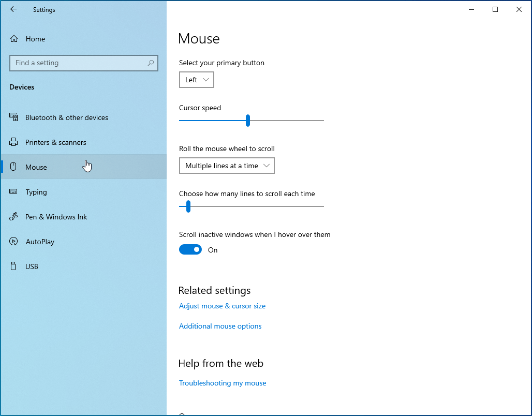Select the Pen & Windows Ink icon

tap(14, 217)
